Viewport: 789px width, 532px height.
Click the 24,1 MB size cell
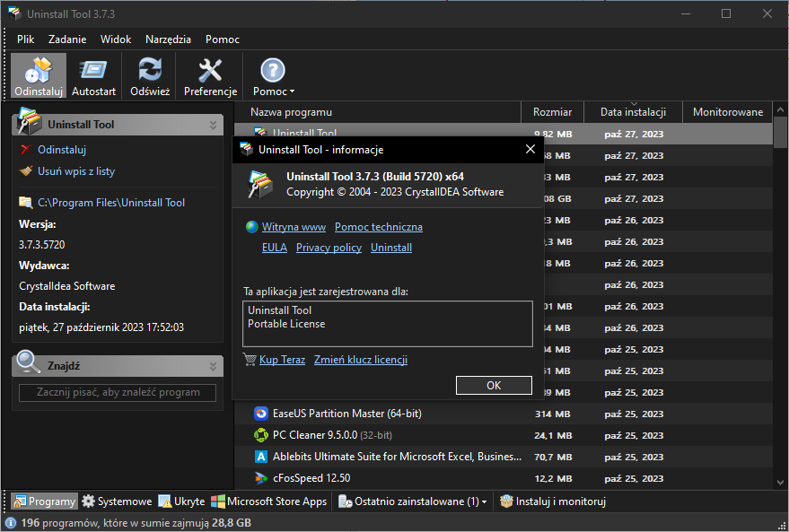point(553,435)
